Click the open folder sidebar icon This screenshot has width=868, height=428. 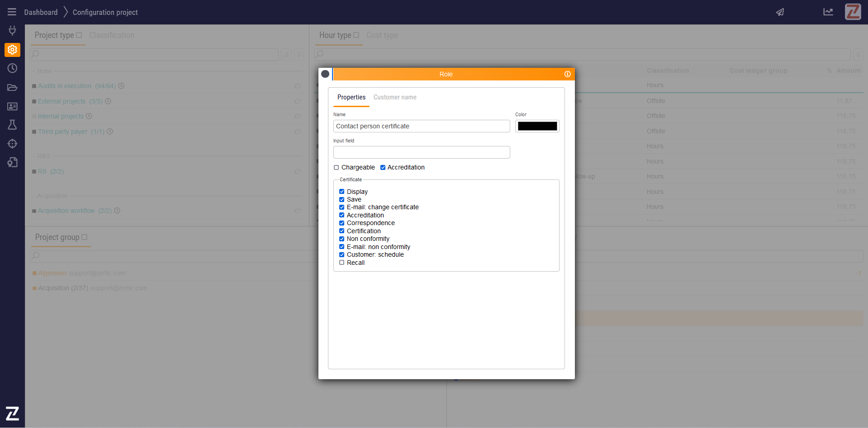pyautogui.click(x=12, y=88)
